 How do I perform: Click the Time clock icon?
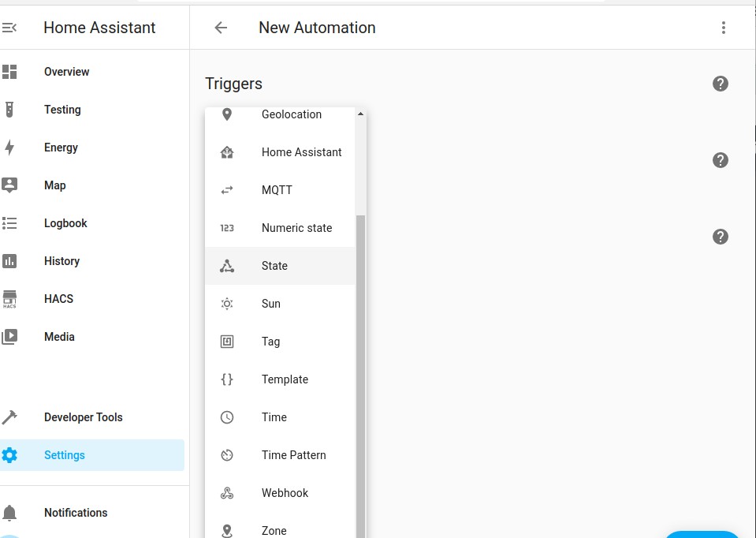[226, 417]
